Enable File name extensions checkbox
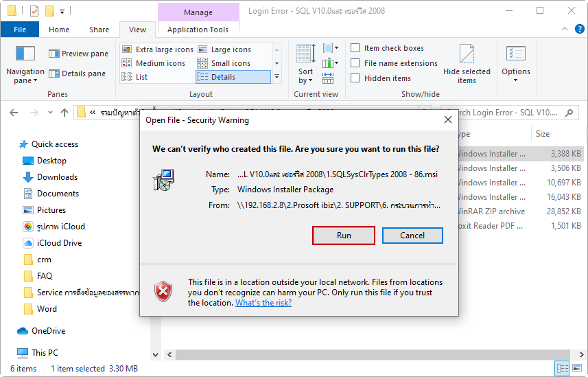Screen dimensions: 588x377 pos(355,63)
